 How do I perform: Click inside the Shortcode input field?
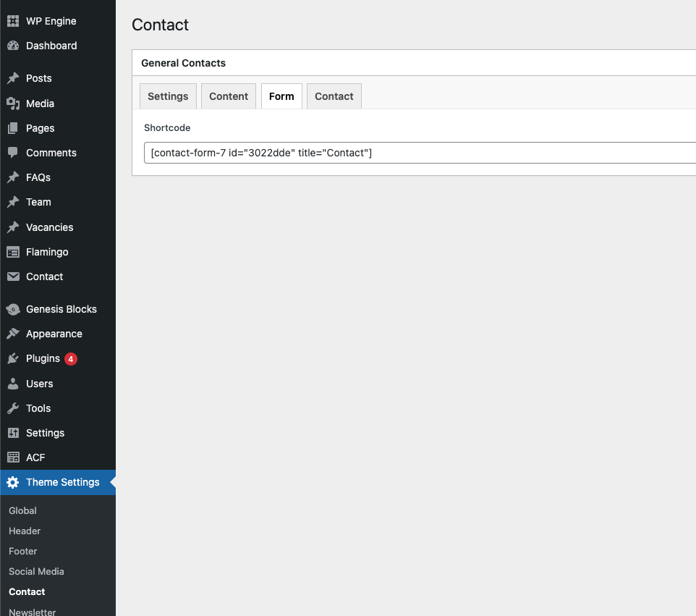(x=420, y=153)
